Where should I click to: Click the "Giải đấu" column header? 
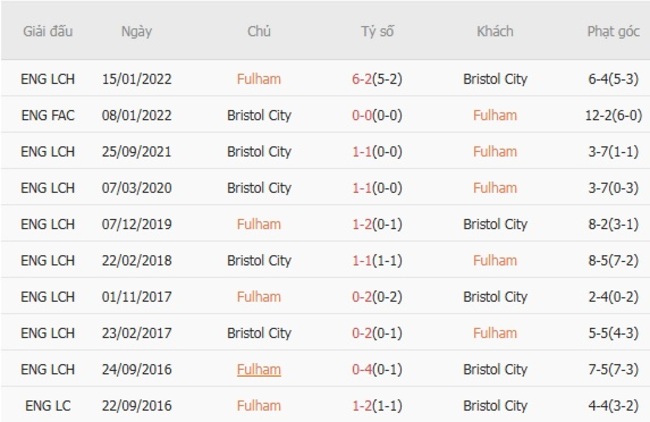point(47,31)
